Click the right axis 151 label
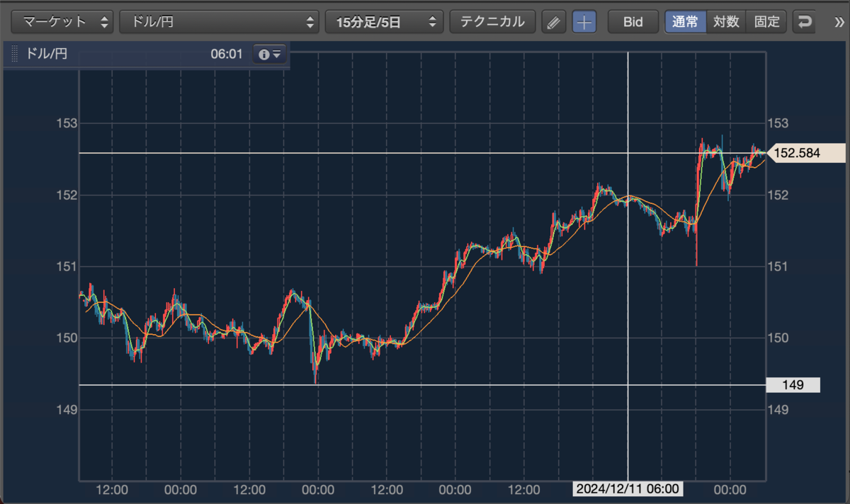This screenshot has height=504, width=850. click(x=778, y=267)
